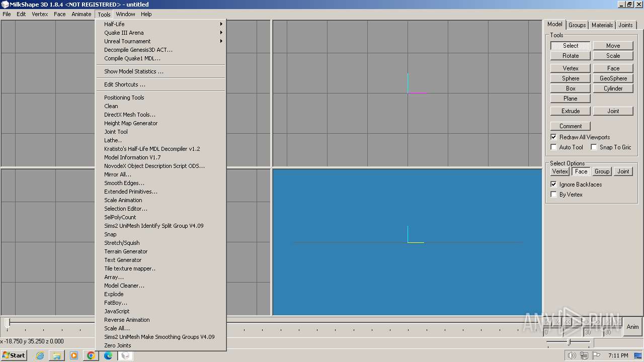Screen dimensions: 644x362
Task: Open the File Explorer taskbar icon
Action: coord(57,355)
